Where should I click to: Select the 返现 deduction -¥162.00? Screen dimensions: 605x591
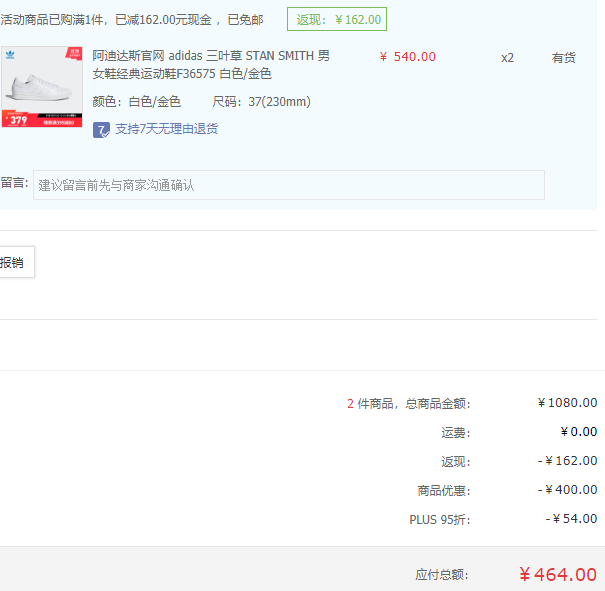[x=567, y=461]
